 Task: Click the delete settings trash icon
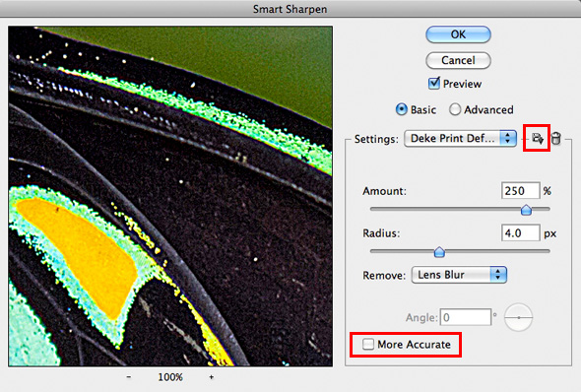[x=555, y=139]
